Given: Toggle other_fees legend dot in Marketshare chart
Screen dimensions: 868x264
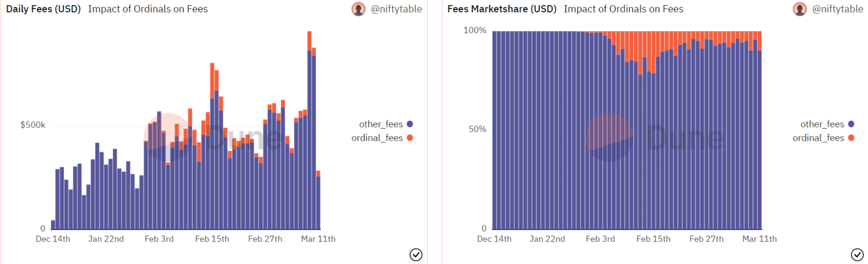Looking at the screenshot, I should pos(851,124).
